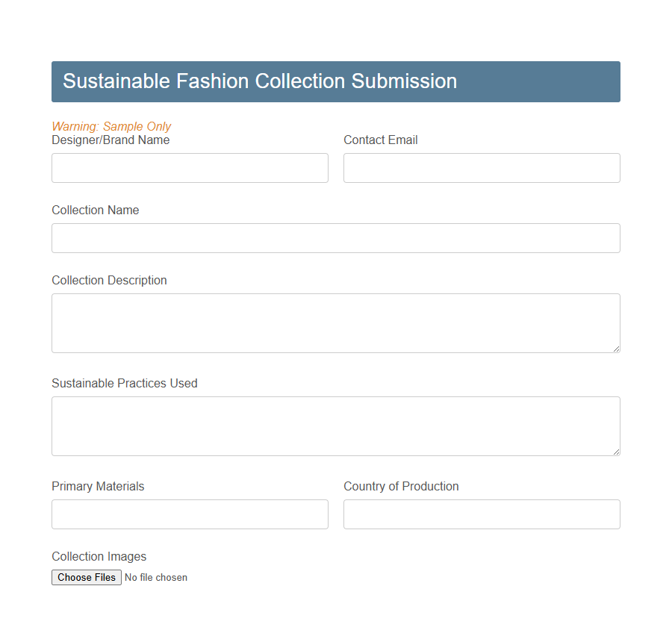Click the Designer/Brand Name label

(x=111, y=140)
